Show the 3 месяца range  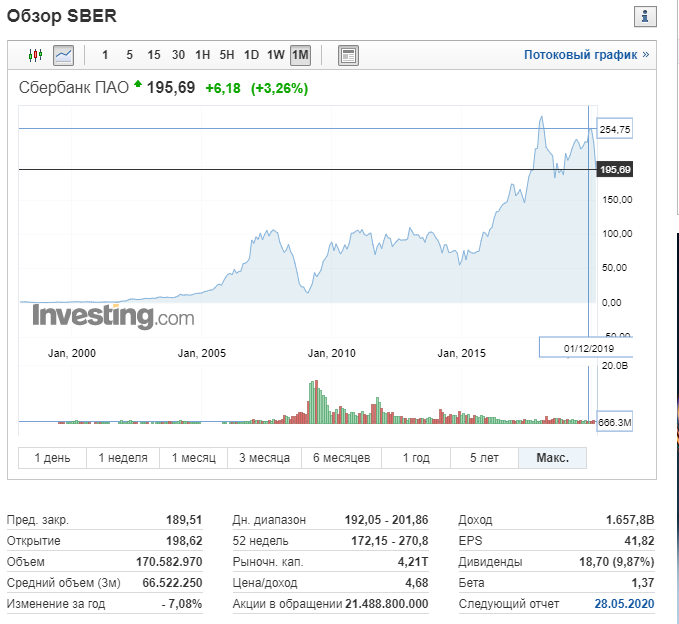264,458
